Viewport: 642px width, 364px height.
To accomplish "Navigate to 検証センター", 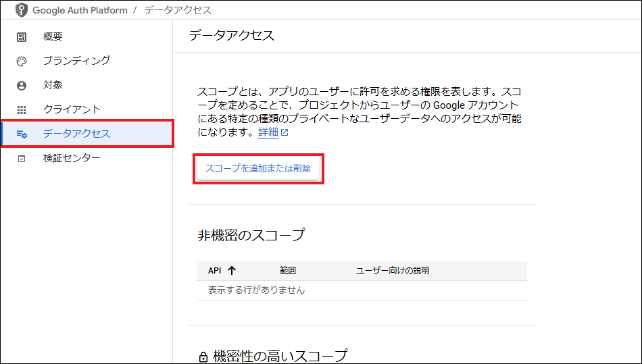I will coord(72,158).
